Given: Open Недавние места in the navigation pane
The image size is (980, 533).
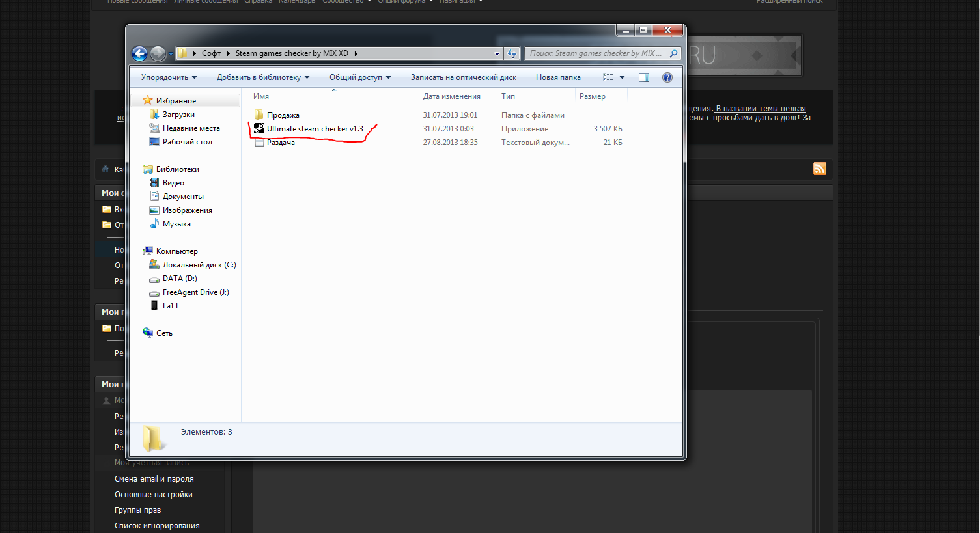Looking at the screenshot, I should pos(191,128).
